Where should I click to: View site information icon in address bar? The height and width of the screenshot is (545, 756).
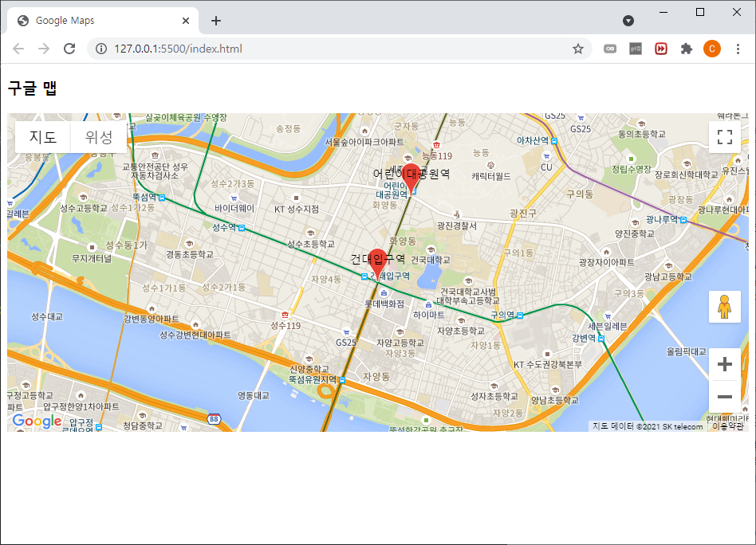click(x=101, y=49)
